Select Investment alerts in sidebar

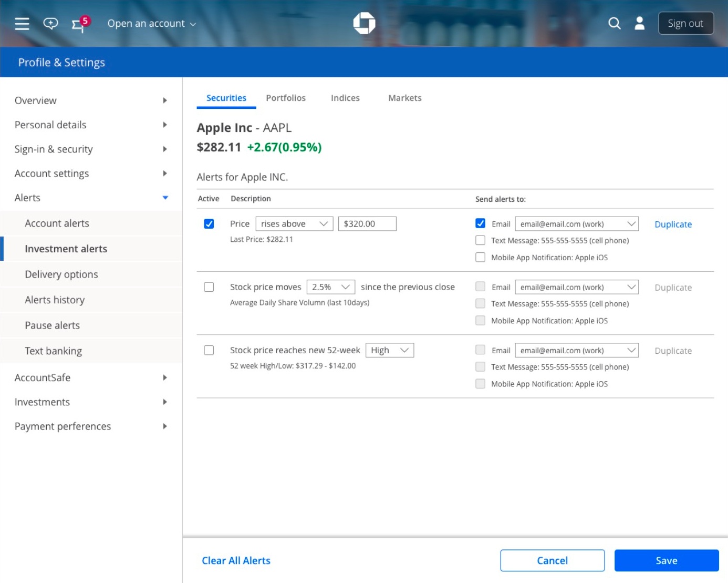91,249
